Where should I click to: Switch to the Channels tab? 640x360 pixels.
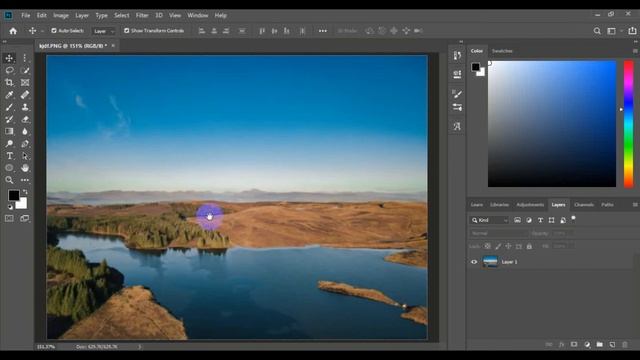click(584, 205)
